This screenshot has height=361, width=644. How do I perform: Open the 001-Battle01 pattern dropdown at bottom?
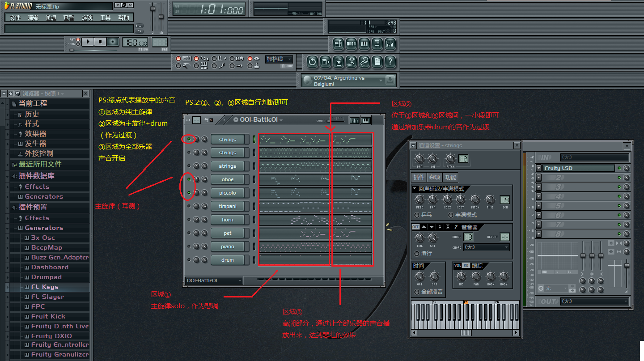pyautogui.click(x=214, y=281)
